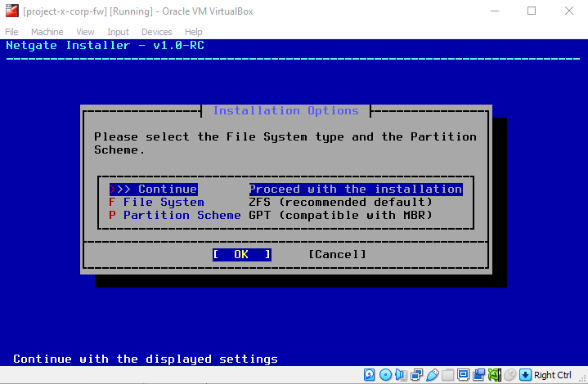Click the mouse integration status icon
Image resolution: width=588 pixels, height=384 pixels.
(x=509, y=375)
